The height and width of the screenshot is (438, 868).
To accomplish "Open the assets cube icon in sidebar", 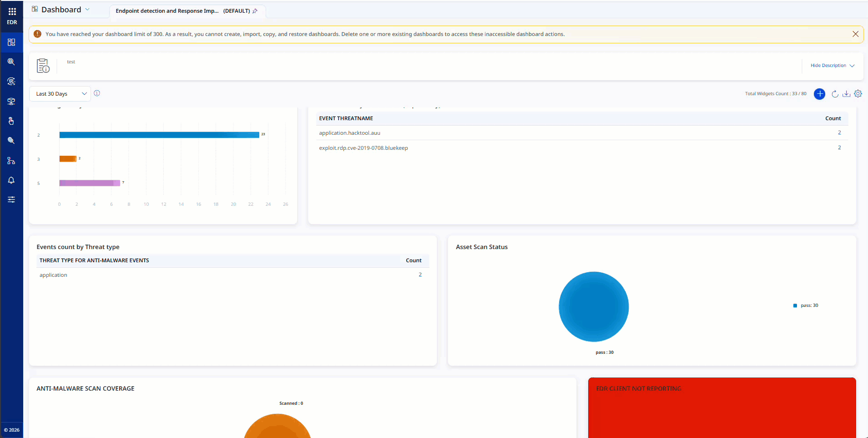I will [11, 101].
